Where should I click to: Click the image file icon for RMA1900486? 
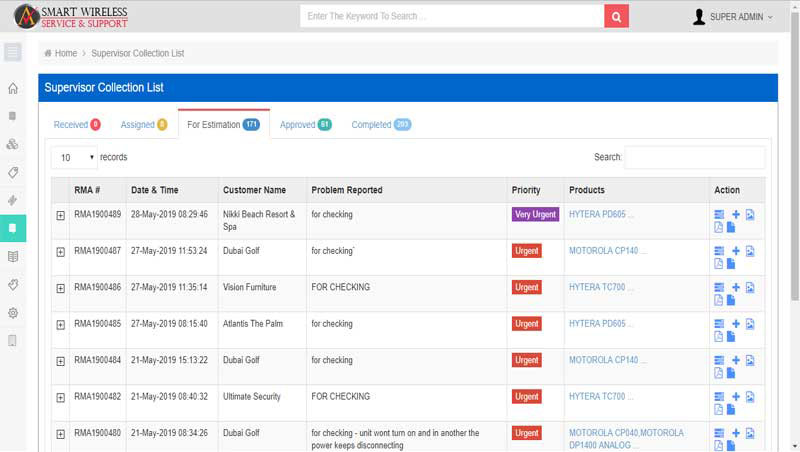(750, 287)
